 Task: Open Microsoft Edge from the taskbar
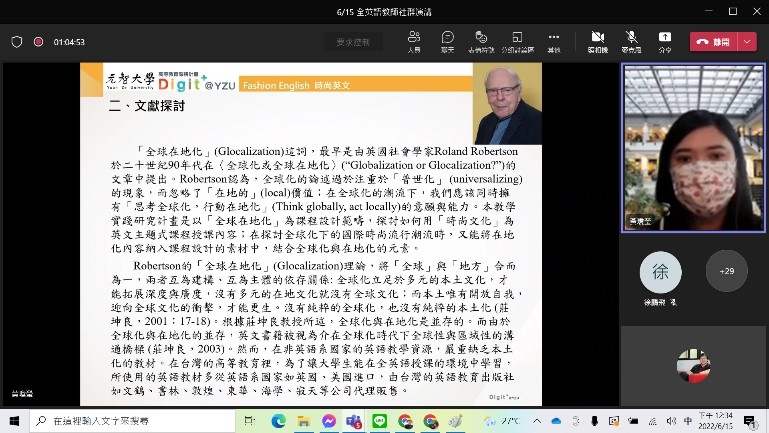click(277, 421)
